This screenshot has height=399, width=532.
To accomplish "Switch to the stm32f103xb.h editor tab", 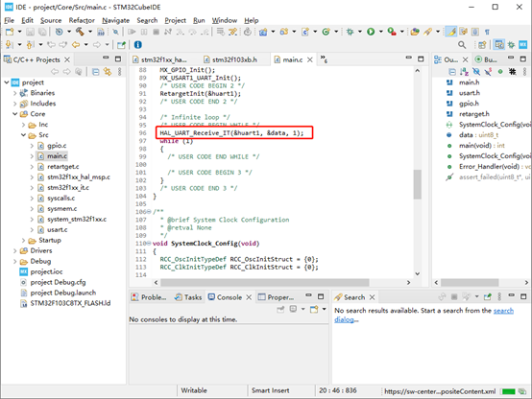I will pos(230,59).
